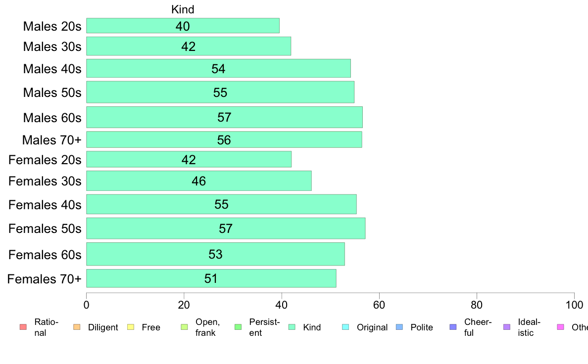Click the pink Other legend swatch
Image resolution: width=588 pixels, height=364 pixels.
coord(561,327)
